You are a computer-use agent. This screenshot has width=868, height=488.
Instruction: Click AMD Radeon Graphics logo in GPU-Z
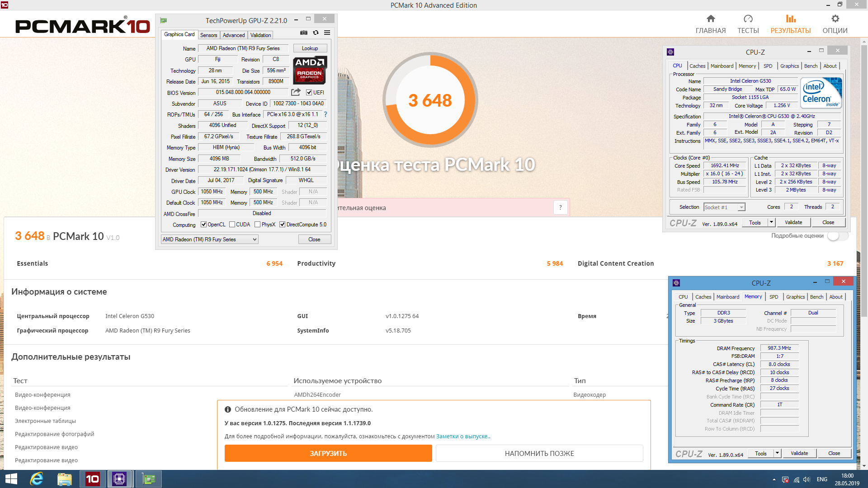(x=310, y=70)
